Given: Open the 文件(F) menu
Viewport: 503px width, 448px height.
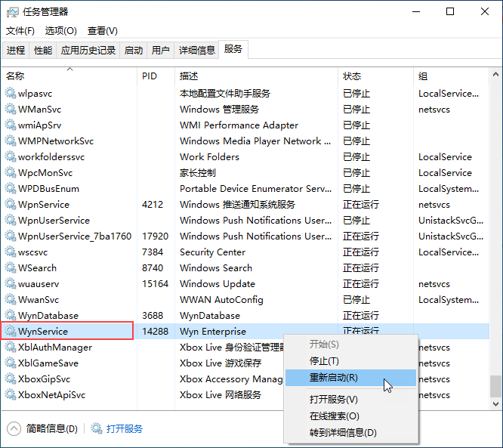Looking at the screenshot, I should (20, 31).
